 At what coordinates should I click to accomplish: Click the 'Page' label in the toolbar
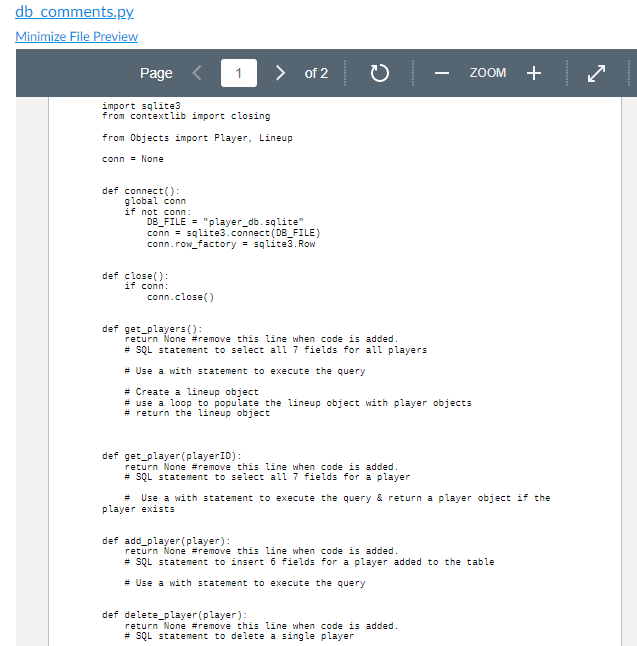point(156,73)
